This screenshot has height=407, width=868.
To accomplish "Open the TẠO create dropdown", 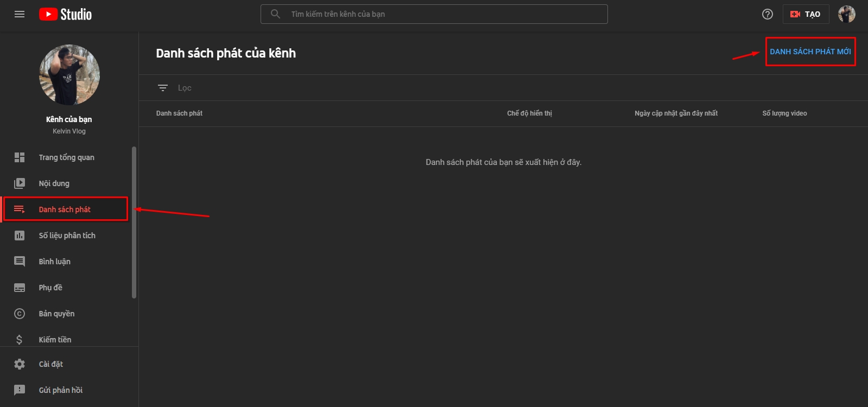I will click(806, 14).
